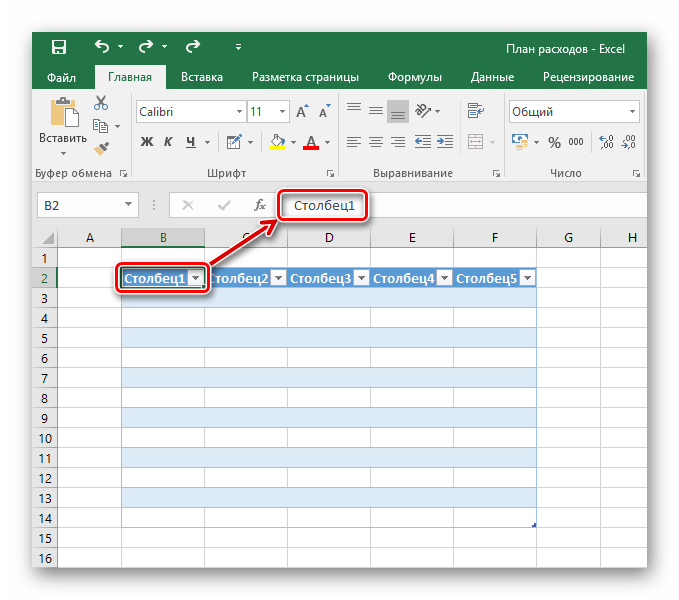Cancel entry with the X icon

click(188, 205)
